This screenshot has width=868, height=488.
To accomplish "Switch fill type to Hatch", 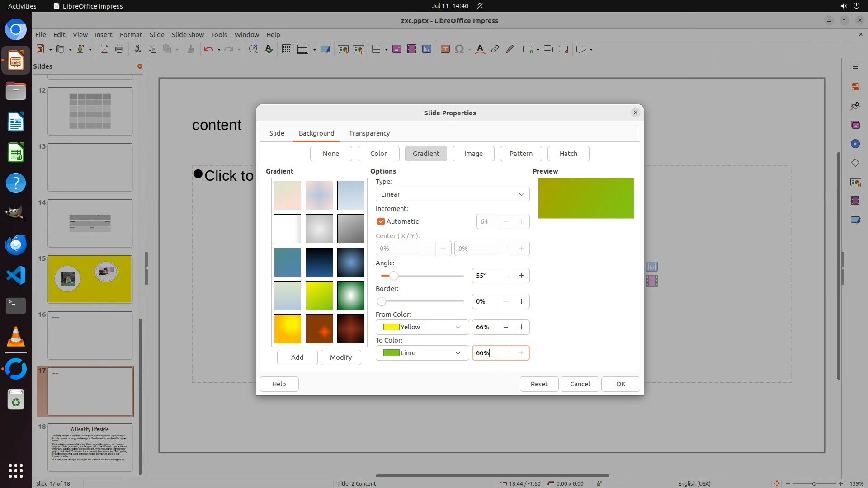I will (568, 154).
